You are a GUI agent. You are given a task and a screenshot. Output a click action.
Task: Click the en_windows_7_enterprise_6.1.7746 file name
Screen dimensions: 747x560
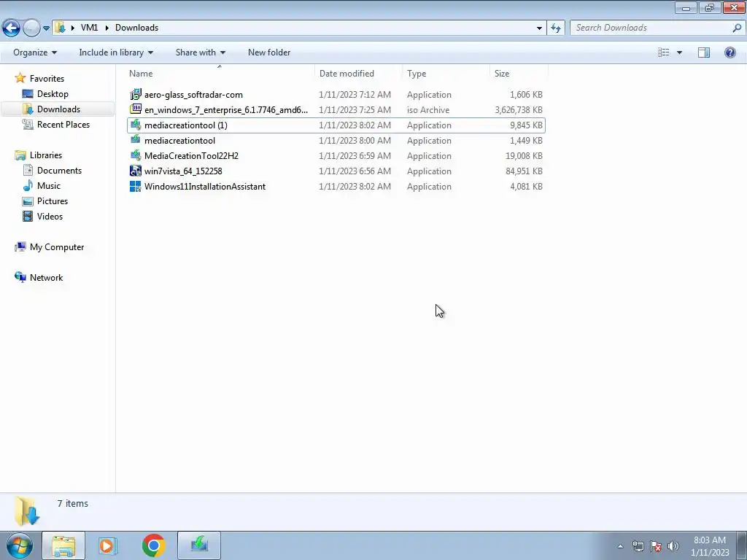226,110
